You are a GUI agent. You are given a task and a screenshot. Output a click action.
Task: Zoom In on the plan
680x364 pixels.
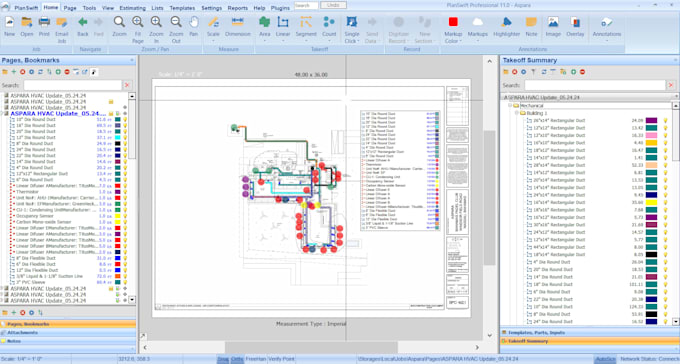(x=156, y=30)
